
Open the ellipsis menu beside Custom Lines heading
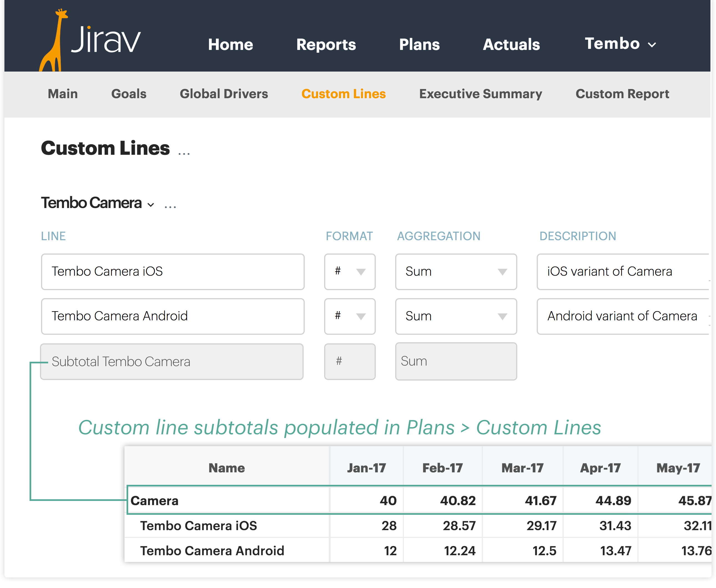(184, 153)
